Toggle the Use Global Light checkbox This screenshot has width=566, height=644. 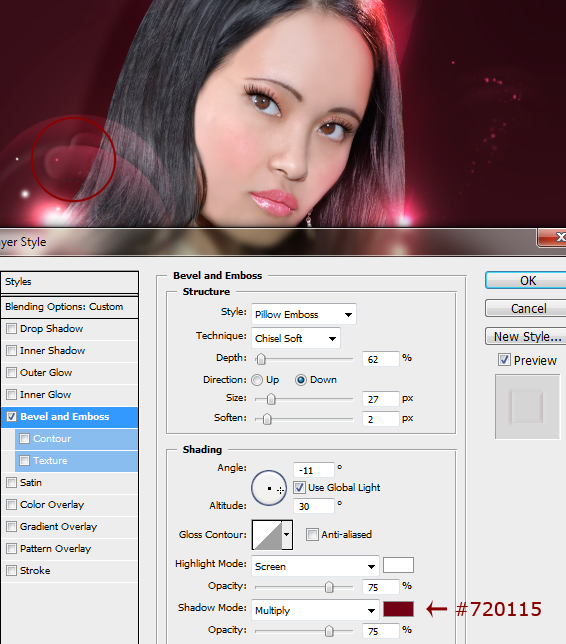pyautogui.click(x=299, y=488)
